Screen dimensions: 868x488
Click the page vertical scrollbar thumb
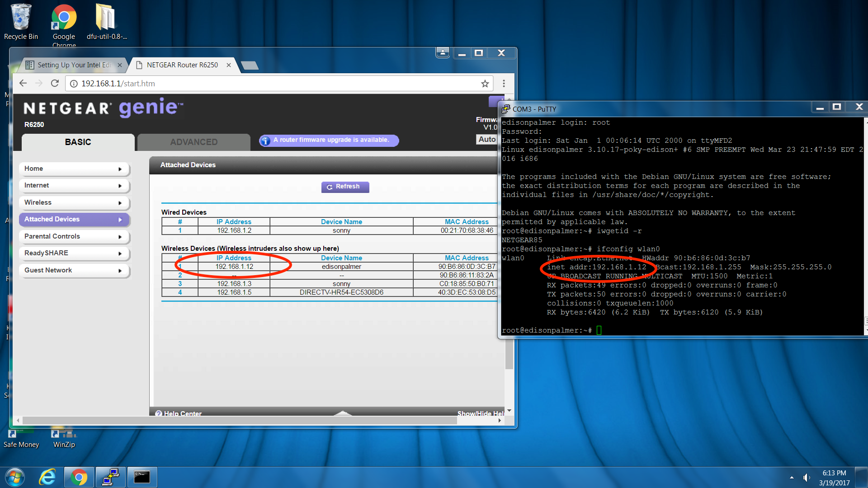tap(509, 354)
